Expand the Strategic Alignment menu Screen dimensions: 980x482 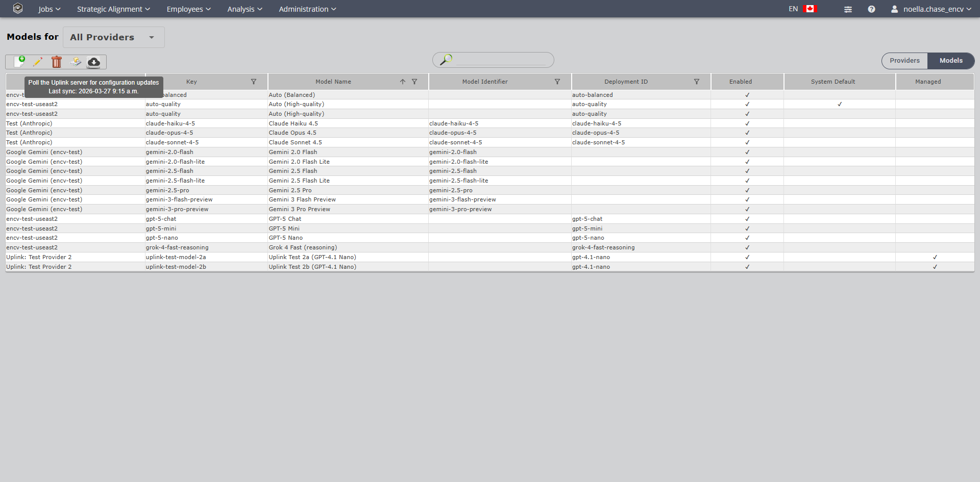tap(113, 9)
